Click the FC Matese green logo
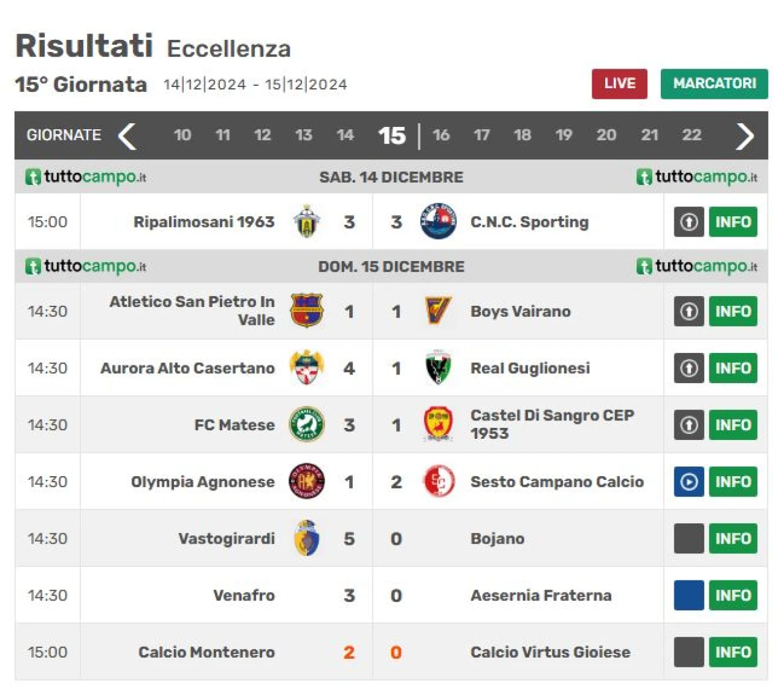Viewport: 784px width, 695px height. pos(307,425)
